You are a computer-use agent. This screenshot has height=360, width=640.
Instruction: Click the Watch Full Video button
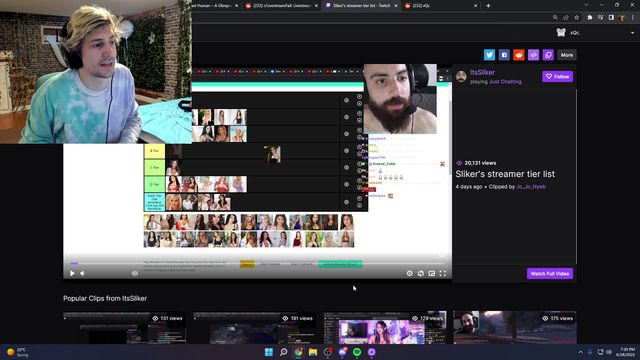coord(550,273)
